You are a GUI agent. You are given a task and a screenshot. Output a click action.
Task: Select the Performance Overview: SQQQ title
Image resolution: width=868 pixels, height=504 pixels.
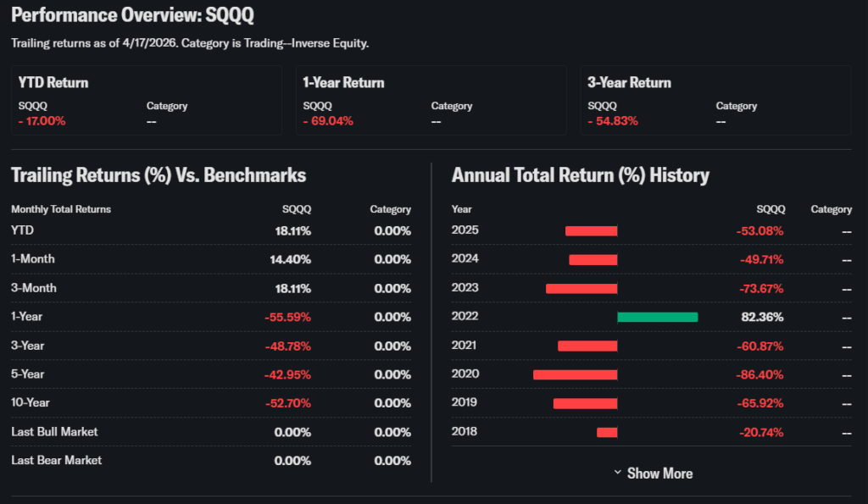(132, 17)
